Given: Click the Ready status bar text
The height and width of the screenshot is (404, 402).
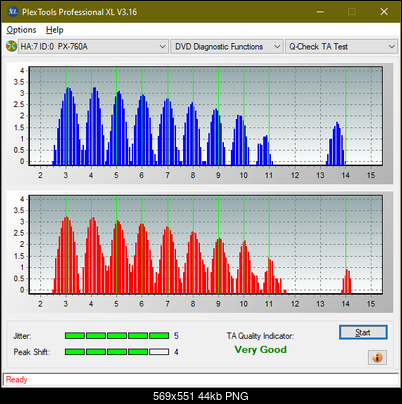Looking at the screenshot, I should pos(16,379).
